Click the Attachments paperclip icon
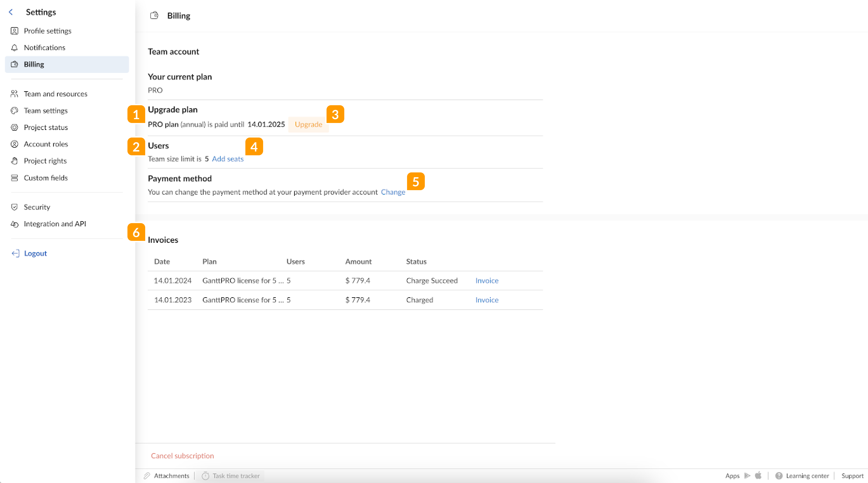Viewport: 868px width, 483px height. tap(147, 476)
